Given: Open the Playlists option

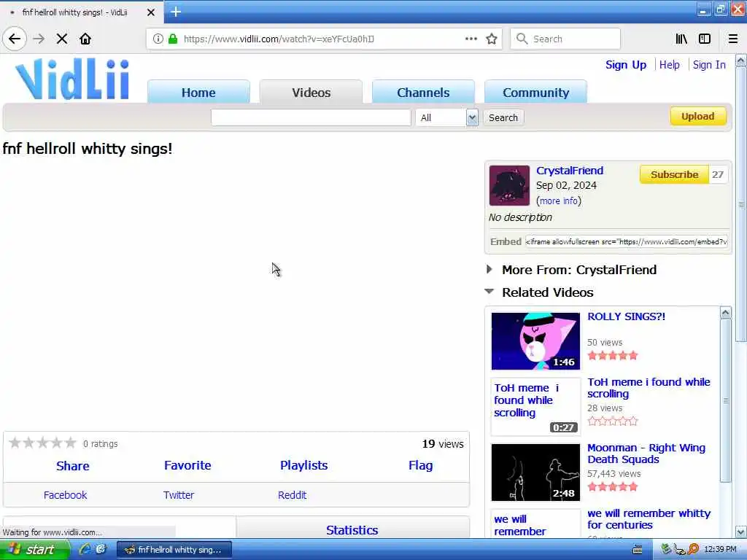Looking at the screenshot, I should pos(304,465).
